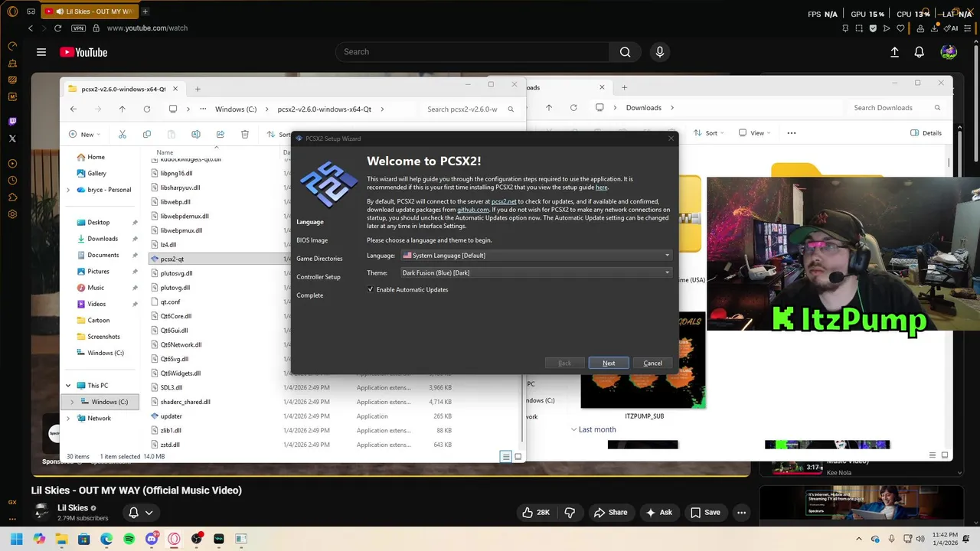Click the YouTube search input field

click(472, 52)
